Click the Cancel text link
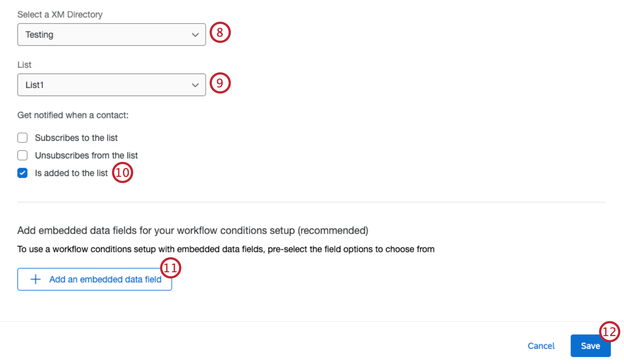The width and height of the screenshot is (624, 364). coord(541,346)
